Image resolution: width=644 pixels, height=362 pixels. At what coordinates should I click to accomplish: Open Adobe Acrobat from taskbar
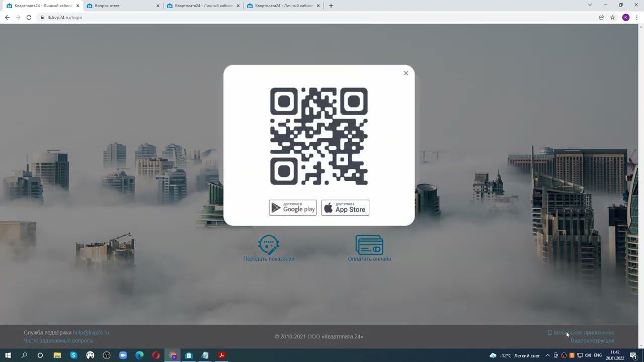tap(221, 355)
